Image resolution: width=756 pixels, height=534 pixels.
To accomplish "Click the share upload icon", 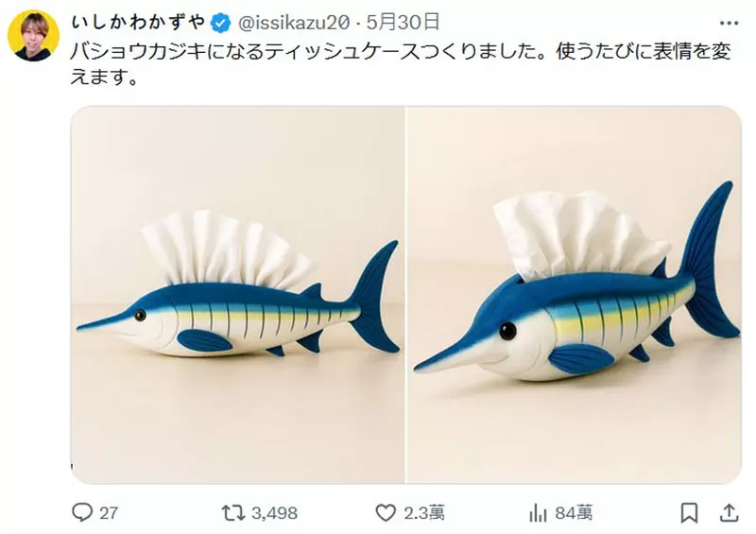I will coord(729,512).
